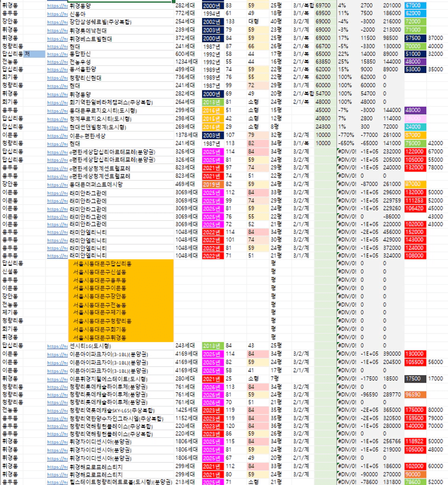Select the navy 57500 cell
This screenshot has width=448, height=485.
415,38
